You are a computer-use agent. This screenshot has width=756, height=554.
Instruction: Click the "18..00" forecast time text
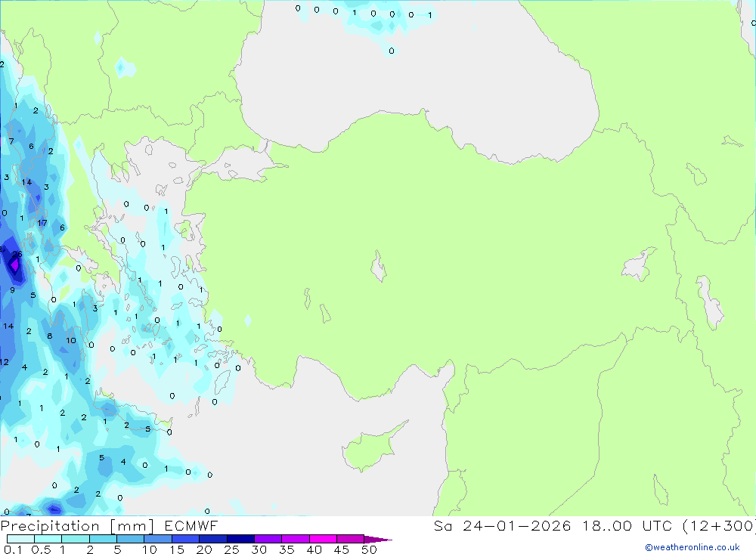pyautogui.click(x=606, y=525)
